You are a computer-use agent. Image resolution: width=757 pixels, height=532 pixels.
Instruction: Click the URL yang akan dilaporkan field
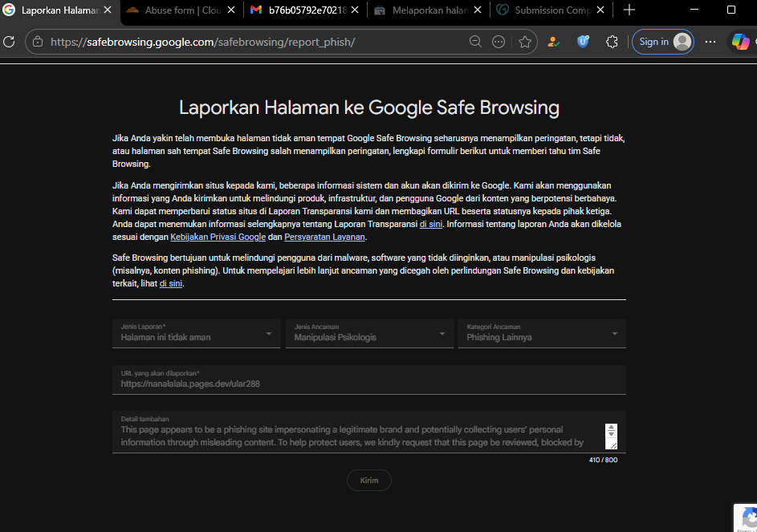(369, 380)
